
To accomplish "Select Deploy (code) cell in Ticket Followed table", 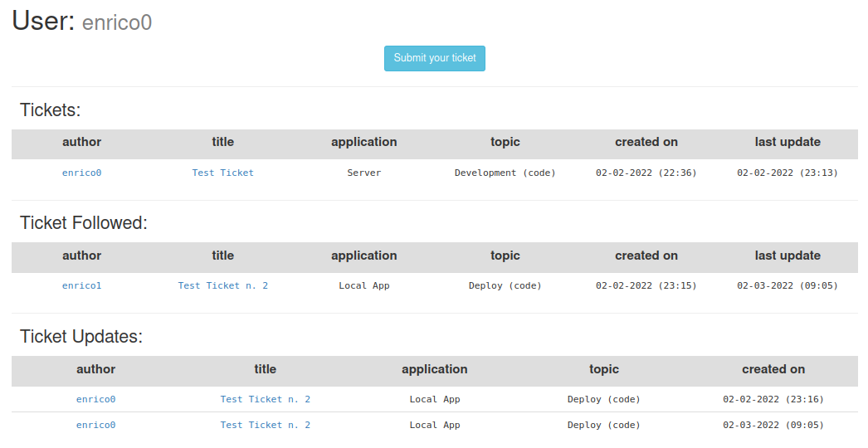I will (505, 285).
